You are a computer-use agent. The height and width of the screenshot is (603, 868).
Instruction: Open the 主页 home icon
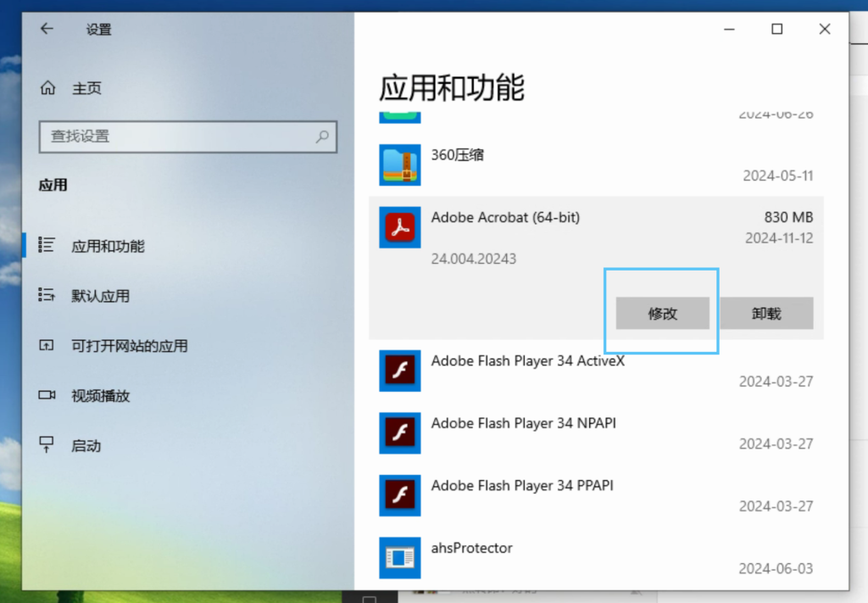(48, 88)
